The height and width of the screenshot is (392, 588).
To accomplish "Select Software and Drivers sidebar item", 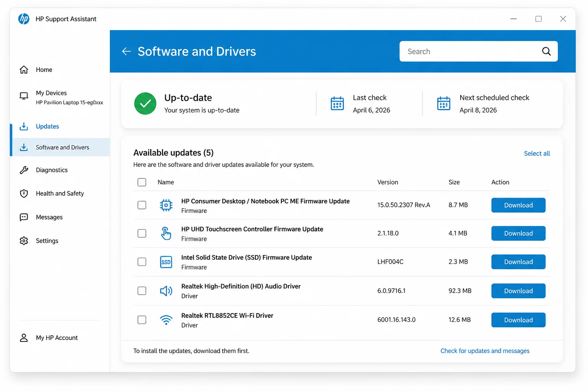I will tap(60, 147).
